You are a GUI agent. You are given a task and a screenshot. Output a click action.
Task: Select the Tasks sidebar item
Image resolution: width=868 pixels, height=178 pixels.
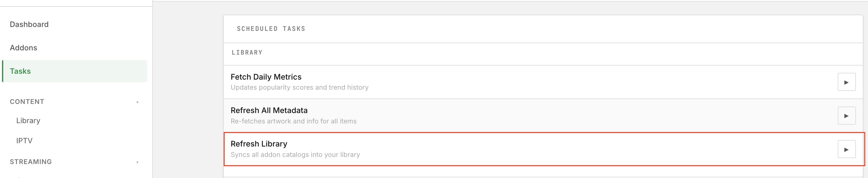click(x=75, y=71)
